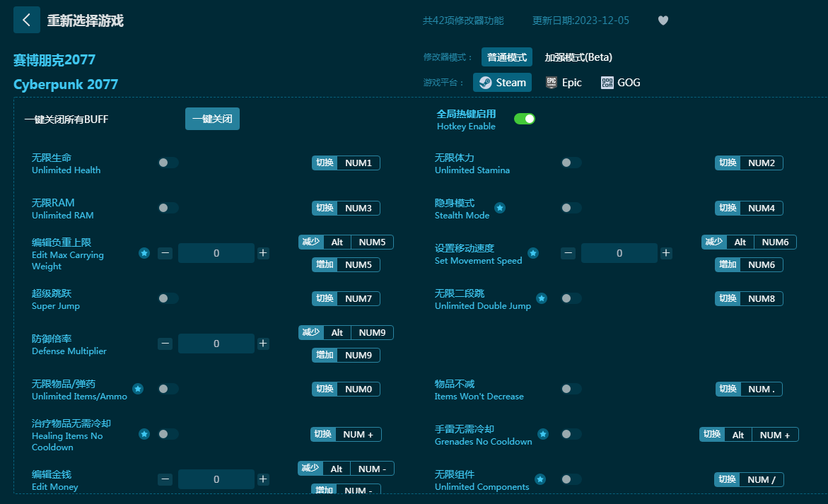
Task: Click star icon beside Edit Max Carrying Weight
Action: click(144, 253)
